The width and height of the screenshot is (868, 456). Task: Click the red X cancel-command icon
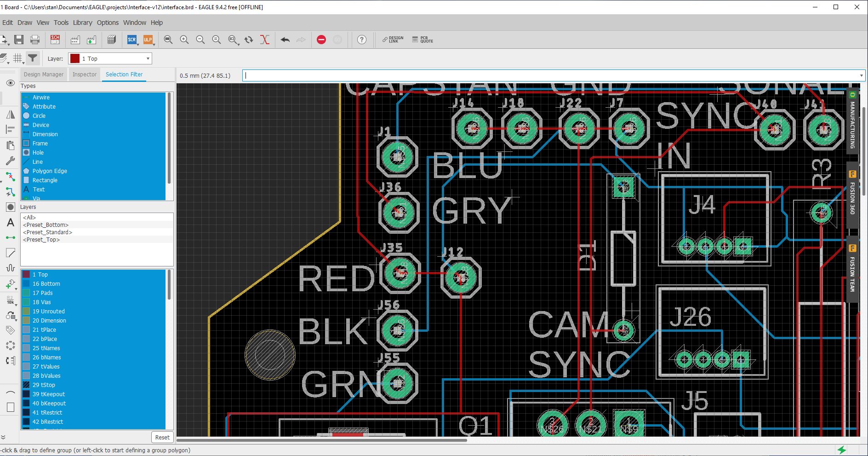(265, 40)
